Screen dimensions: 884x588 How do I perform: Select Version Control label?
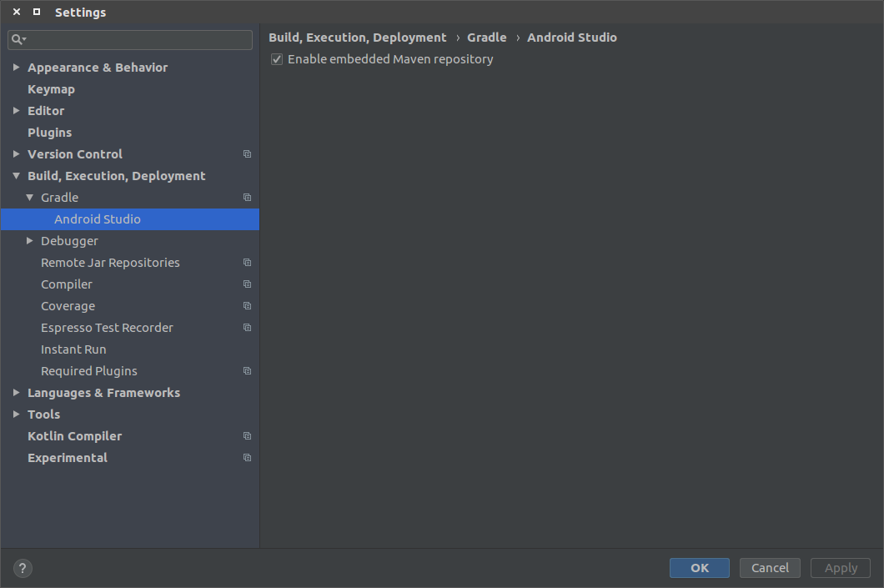(x=75, y=154)
